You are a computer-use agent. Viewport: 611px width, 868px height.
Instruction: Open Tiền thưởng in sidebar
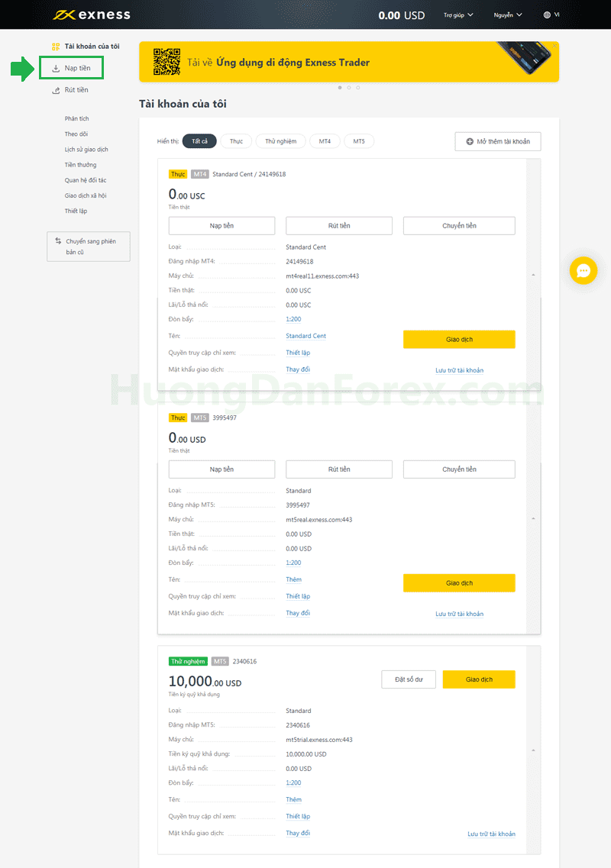click(80, 165)
